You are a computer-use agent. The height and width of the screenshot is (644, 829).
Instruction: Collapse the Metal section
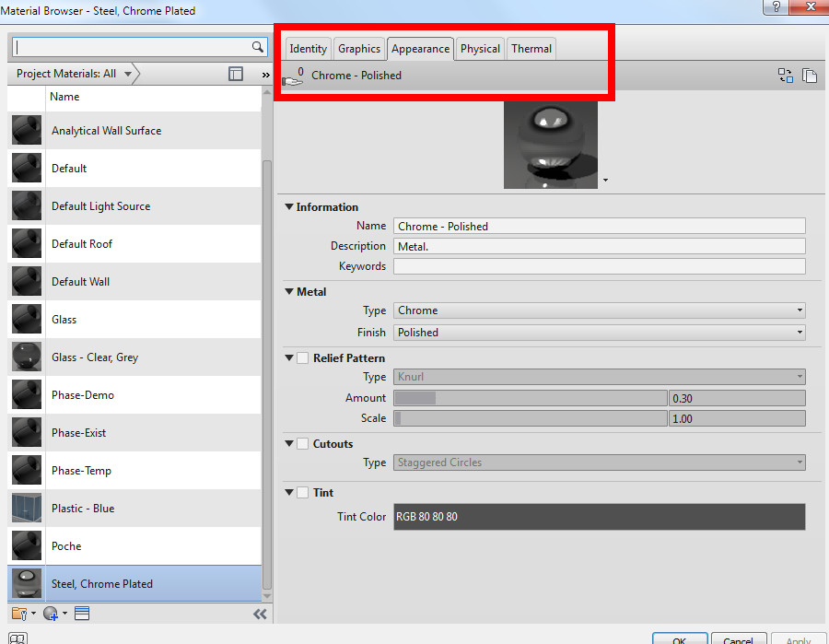click(x=289, y=291)
